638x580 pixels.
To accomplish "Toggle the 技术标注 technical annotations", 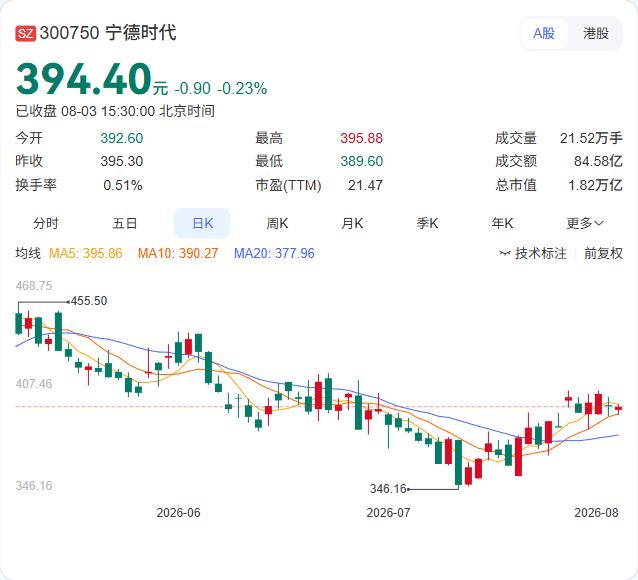I will (x=533, y=254).
